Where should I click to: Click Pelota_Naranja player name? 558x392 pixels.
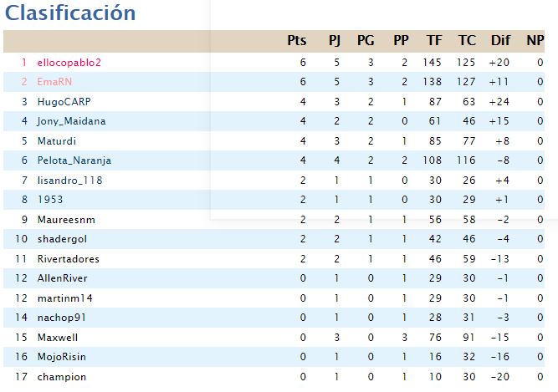click(74, 160)
